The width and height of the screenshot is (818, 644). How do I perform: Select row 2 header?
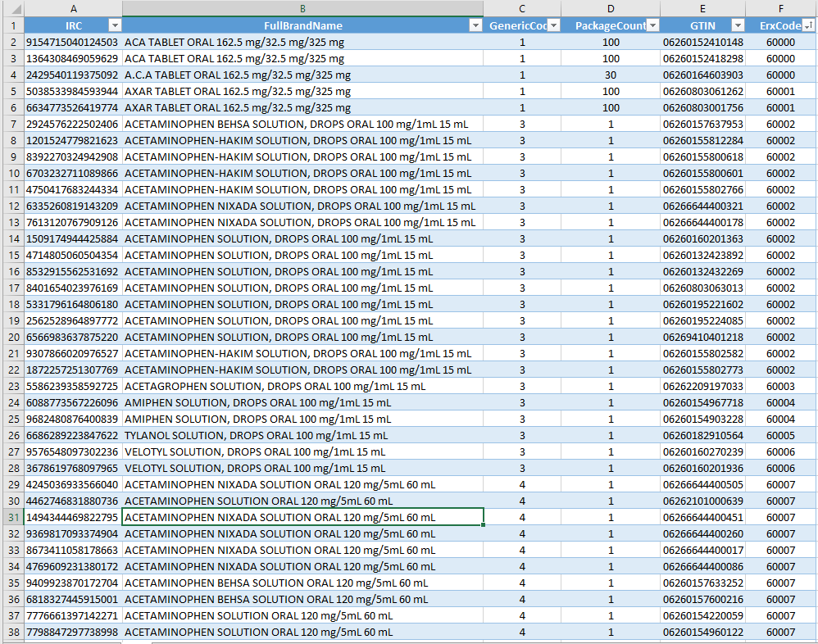[12, 43]
